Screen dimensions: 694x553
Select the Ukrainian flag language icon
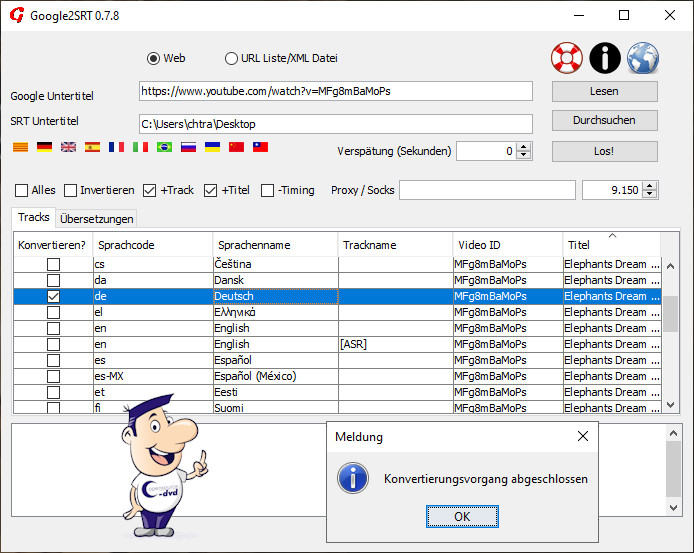point(212,147)
